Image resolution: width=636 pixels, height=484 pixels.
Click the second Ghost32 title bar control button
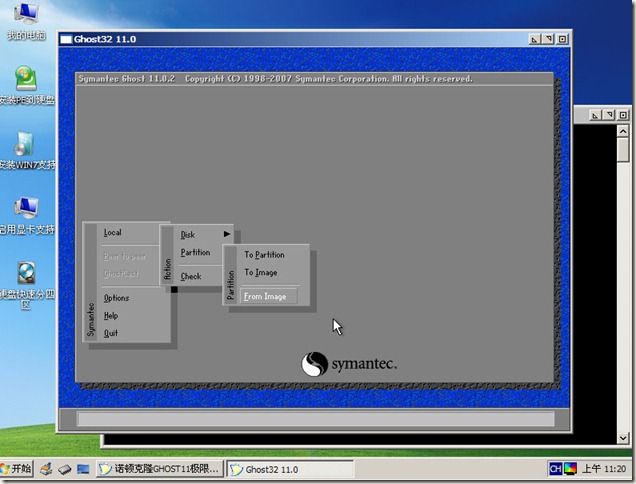point(548,39)
